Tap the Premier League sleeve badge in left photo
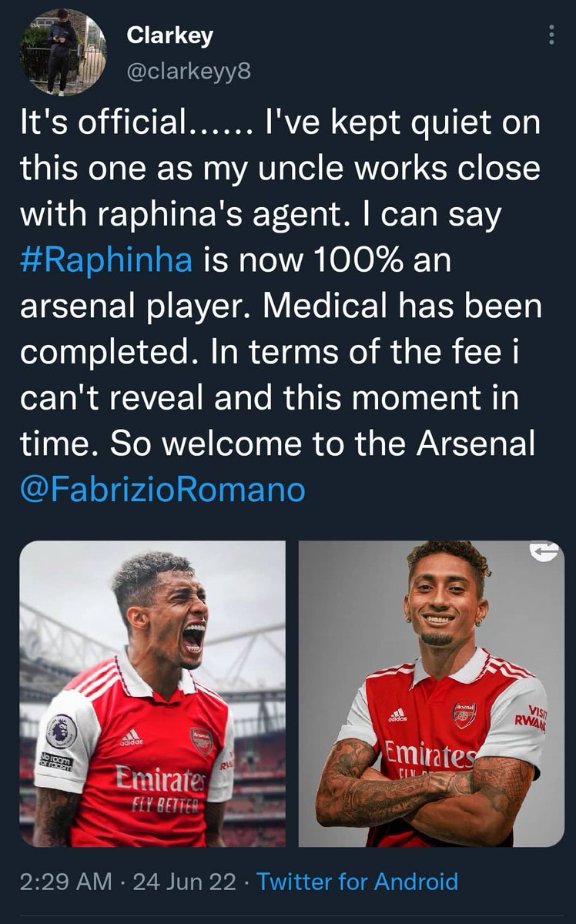The width and height of the screenshot is (576, 924). (x=62, y=729)
